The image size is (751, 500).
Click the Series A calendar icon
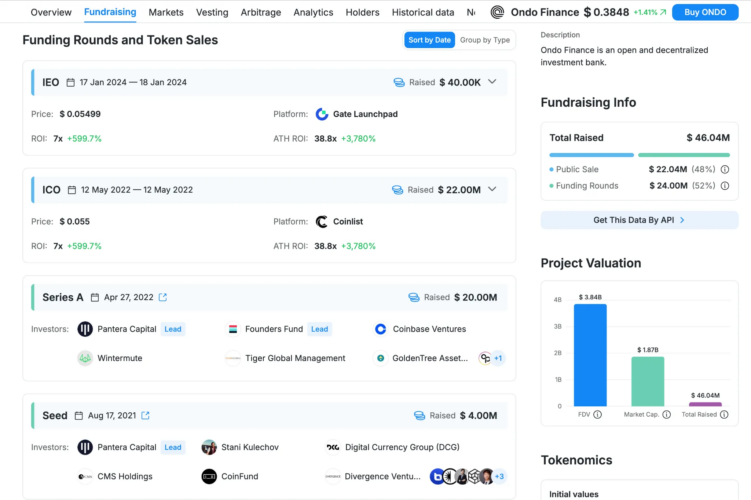[95, 297]
